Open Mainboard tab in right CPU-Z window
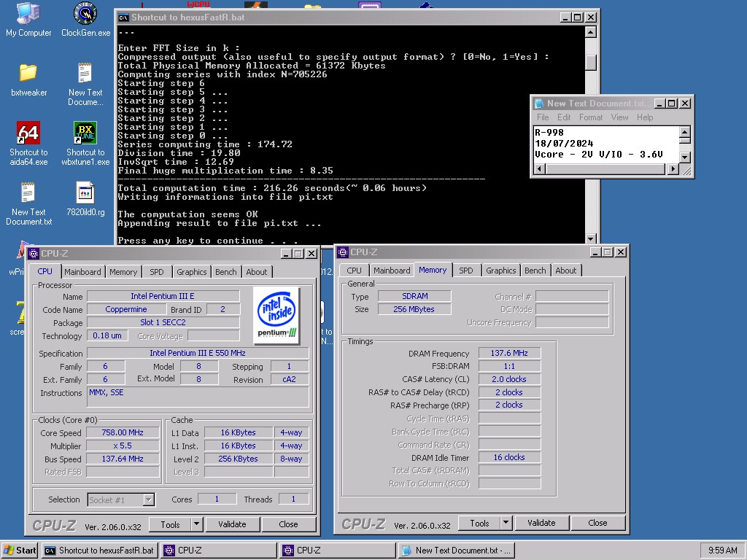This screenshot has width=747, height=560. [392, 271]
